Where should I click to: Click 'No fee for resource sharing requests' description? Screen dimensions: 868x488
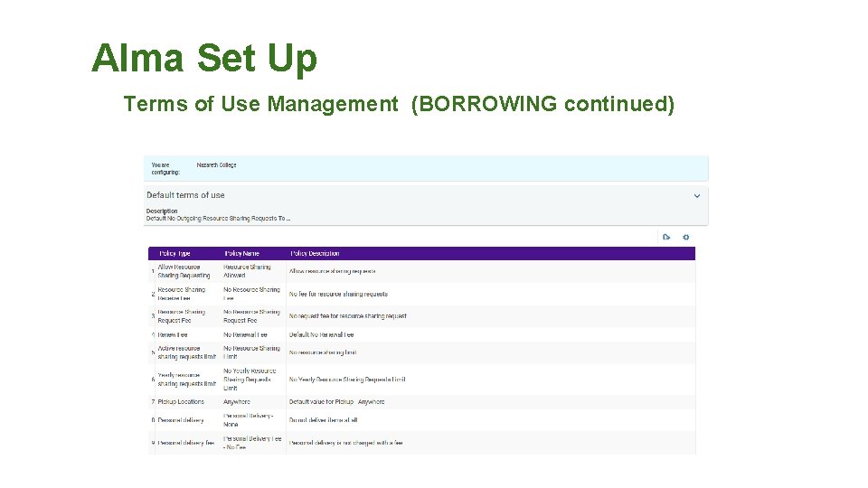pyautogui.click(x=338, y=294)
